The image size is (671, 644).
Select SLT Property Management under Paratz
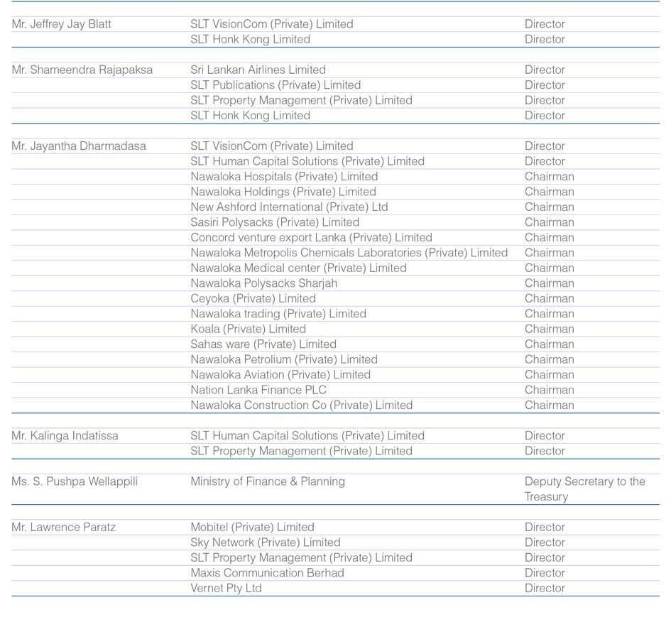tap(301, 557)
